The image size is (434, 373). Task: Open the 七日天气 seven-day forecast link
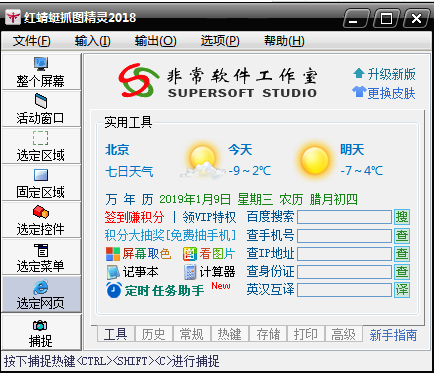tap(129, 171)
